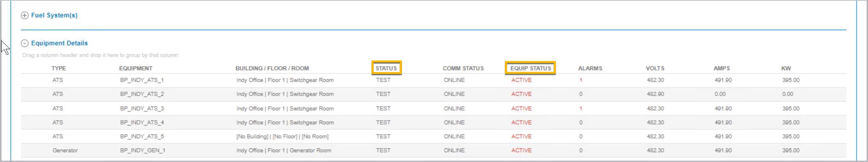This screenshot has width=868, height=162.
Task: Click the 482.90 volts value
Action: tap(655, 94)
